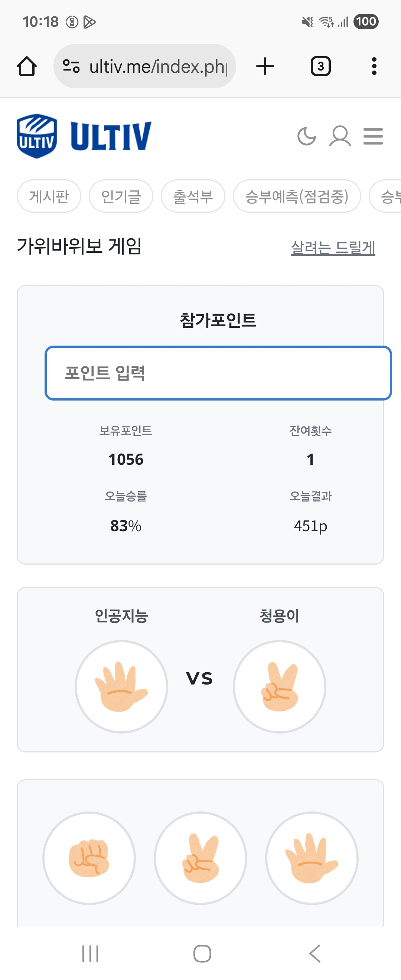401x980 pixels.
Task: Expand the ULTIV hamburger menu
Action: coord(373,136)
